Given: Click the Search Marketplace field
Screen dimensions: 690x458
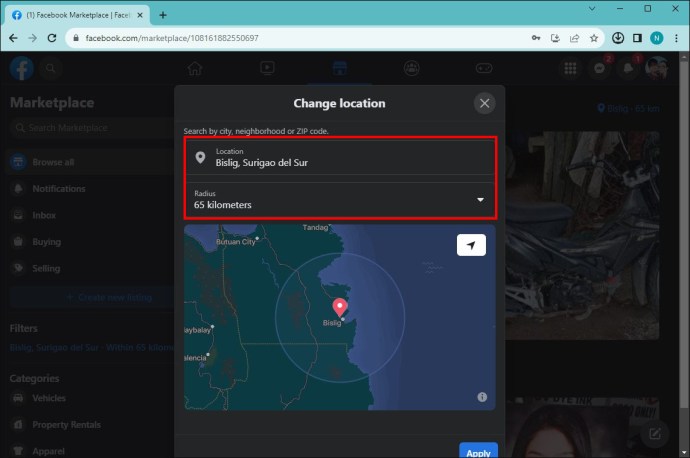Looking at the screenshot, I should point(92,128).
